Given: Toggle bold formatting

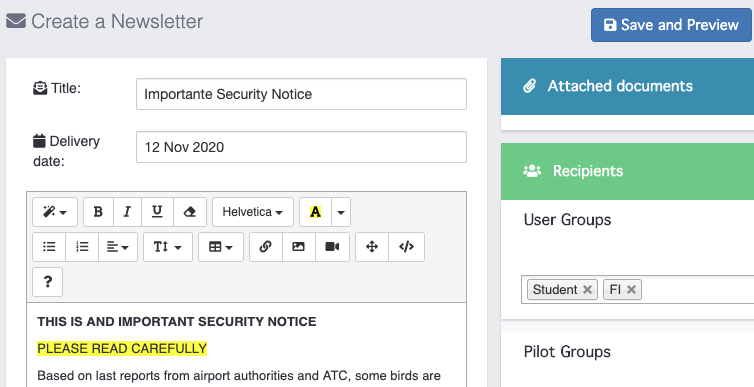Looking at the screenshot, I should click(98, 212).
